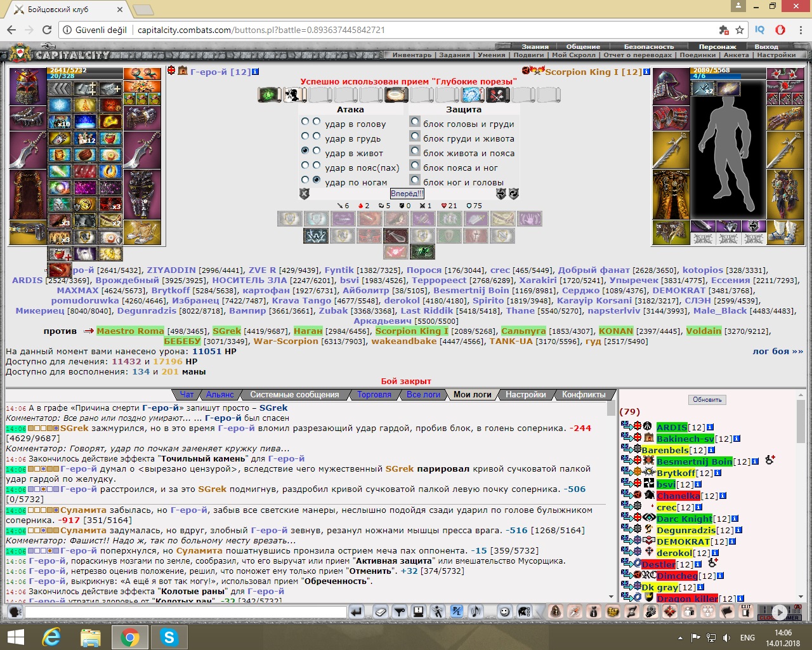Use the glowing halo scroll technique

tap(396, 95)
